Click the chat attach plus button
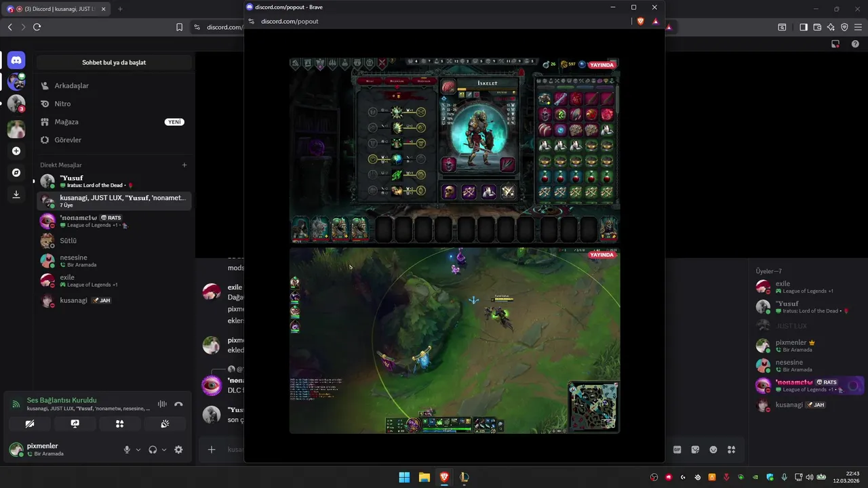This screenshot has width=868, height=488. 212,449
